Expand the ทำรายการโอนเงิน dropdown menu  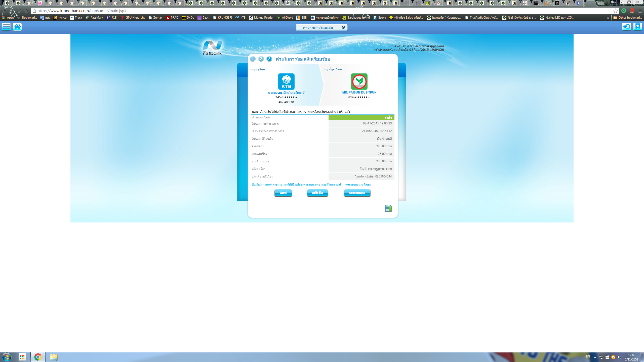pos(321,28)
